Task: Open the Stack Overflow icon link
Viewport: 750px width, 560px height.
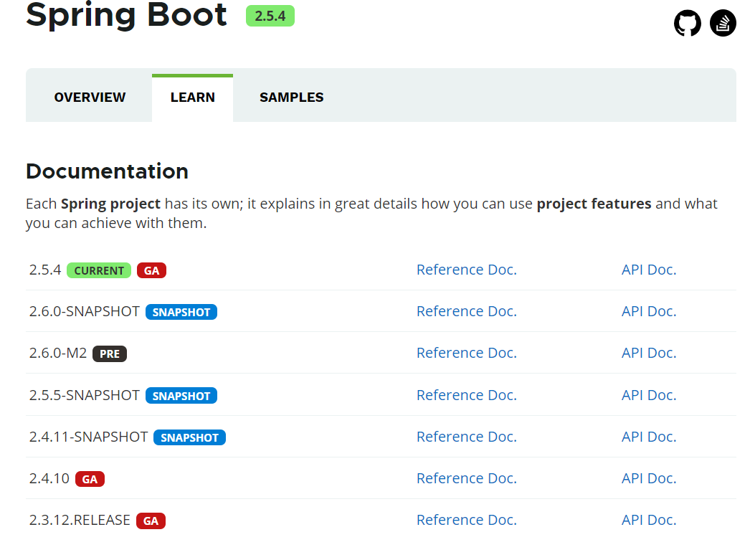Action: tap(723, 23)
